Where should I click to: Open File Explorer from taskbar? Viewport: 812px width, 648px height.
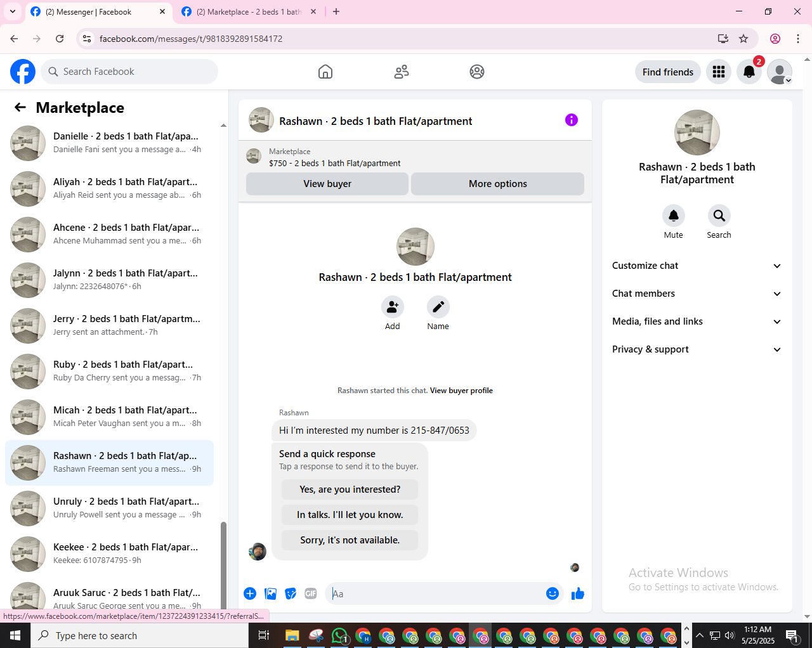point(292,635)
